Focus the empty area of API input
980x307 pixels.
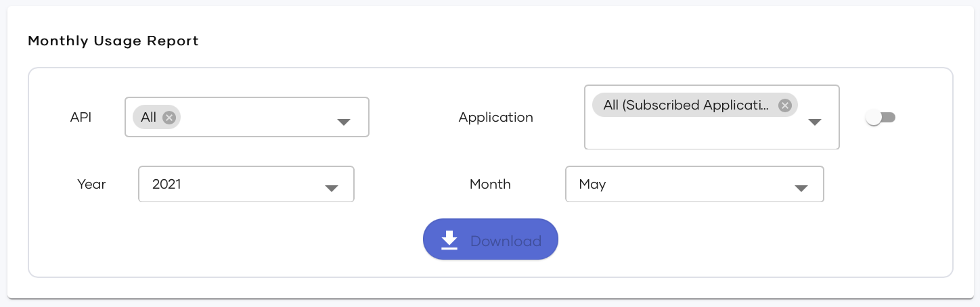(x=257, y=118)
